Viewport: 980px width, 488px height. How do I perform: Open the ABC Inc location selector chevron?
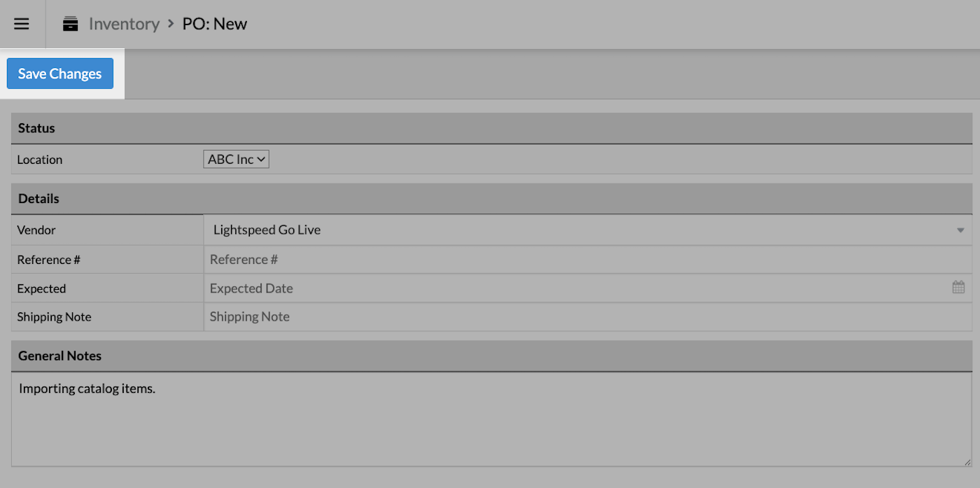coord(262,159)
